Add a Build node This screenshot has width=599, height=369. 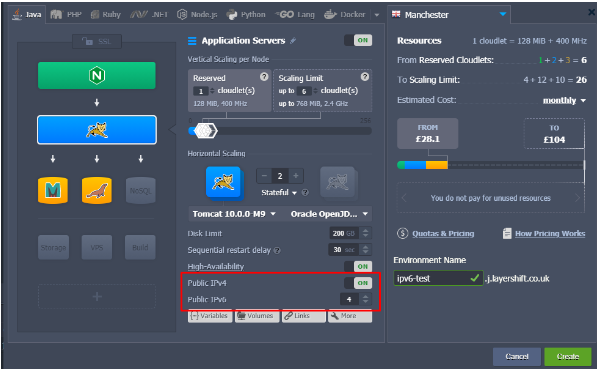click(140, 248)
